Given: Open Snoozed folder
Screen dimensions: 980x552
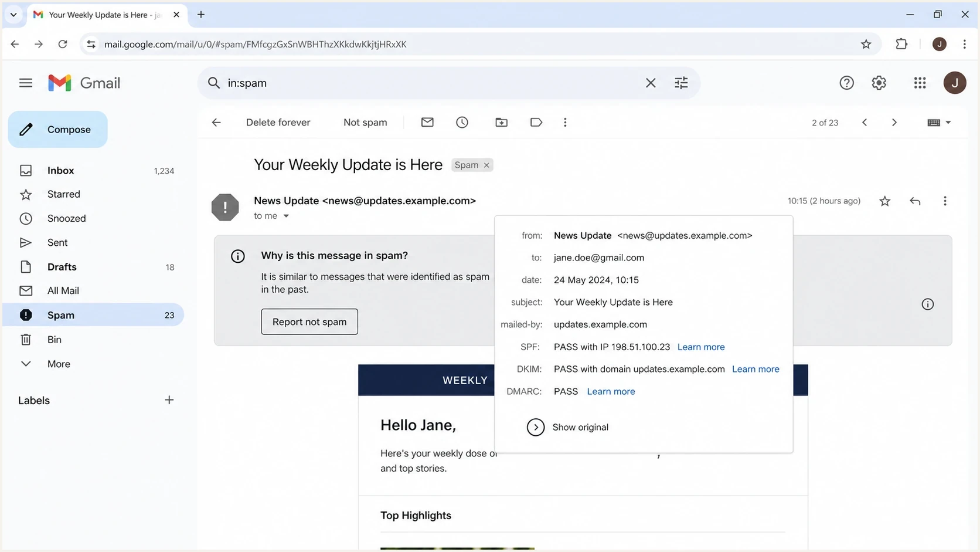Looking at the screenshot, I should tap(93, 218).
